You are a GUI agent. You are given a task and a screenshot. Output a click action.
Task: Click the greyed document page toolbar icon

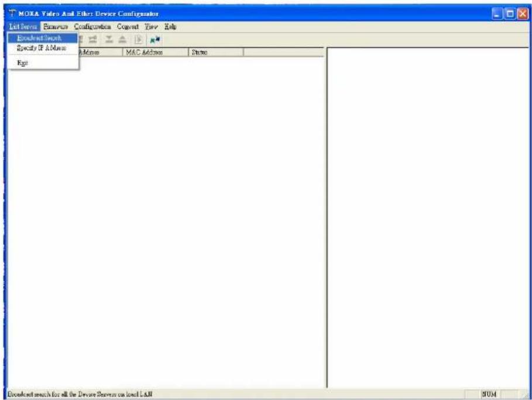[139, 40]
